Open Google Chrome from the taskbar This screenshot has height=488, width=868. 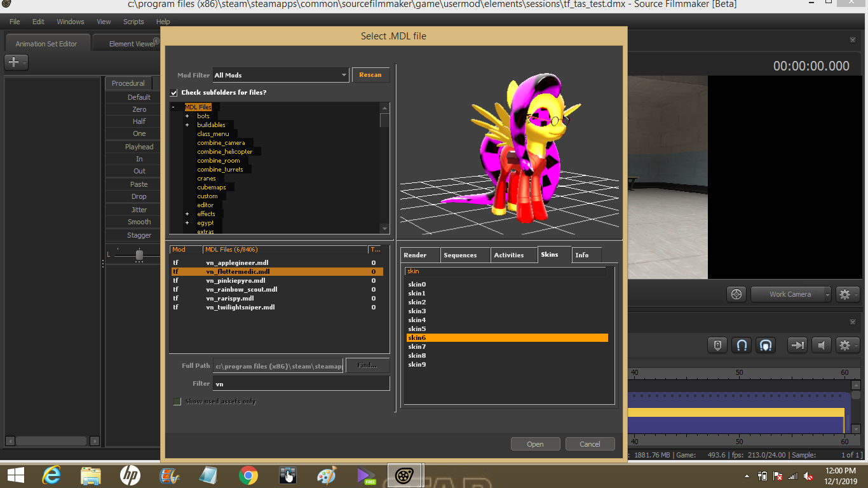point(248,475)
